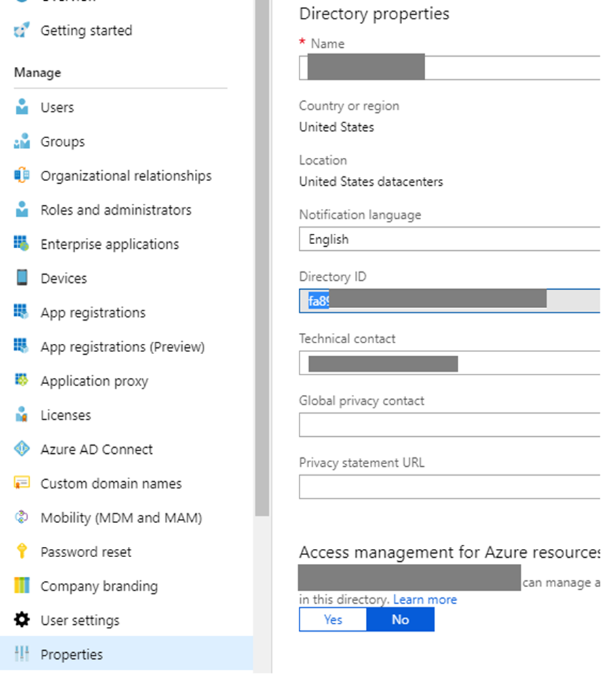Viewport: 614px width, 700px height.
Task: Open Custom domain names
Action: tap(111, 483)
